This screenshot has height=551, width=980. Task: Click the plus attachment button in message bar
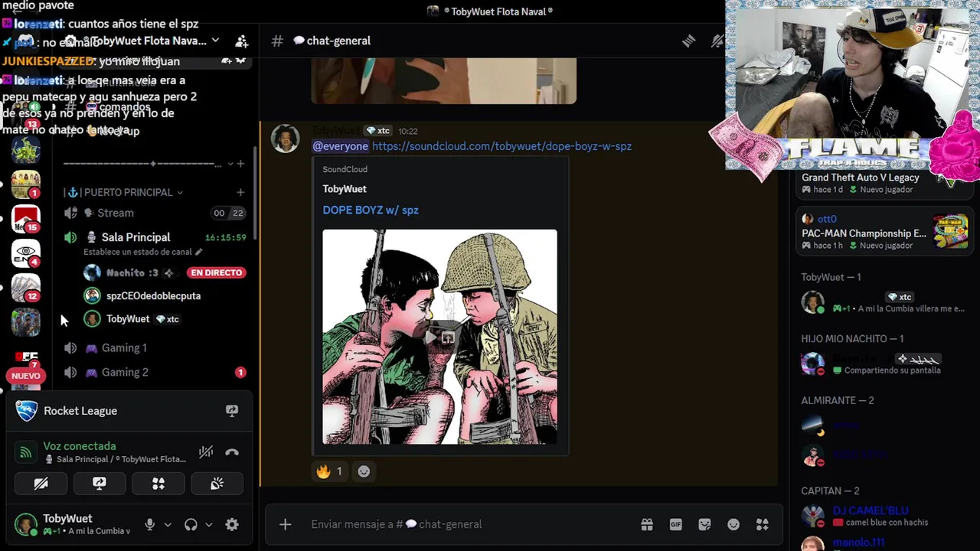(x=285, y=524)
